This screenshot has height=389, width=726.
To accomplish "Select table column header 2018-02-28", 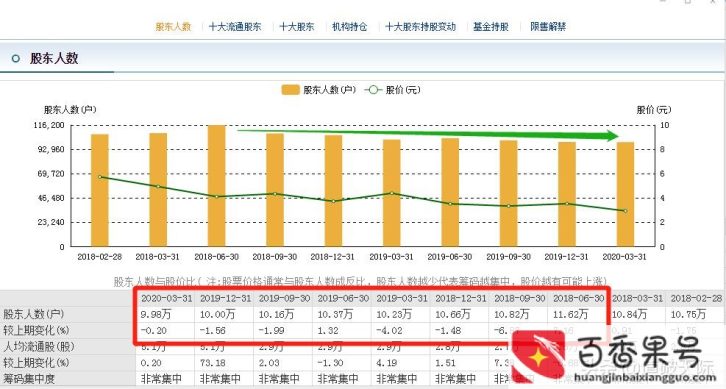I will coord(696,299).
